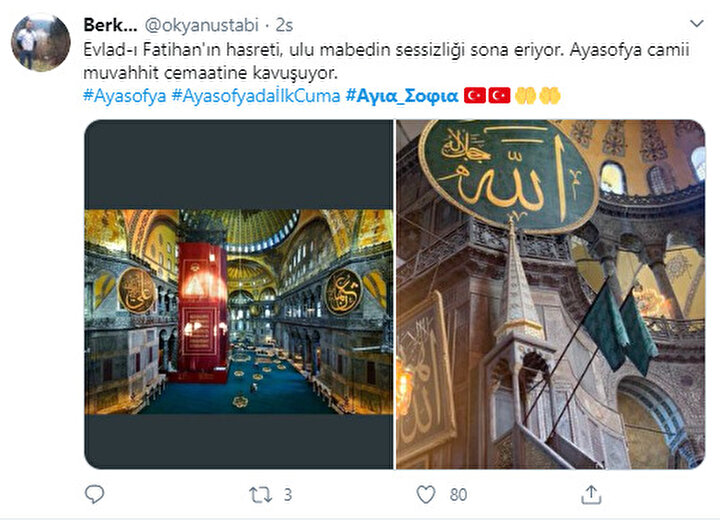Visit the @okyanustabi handle link

pos(202,25)
